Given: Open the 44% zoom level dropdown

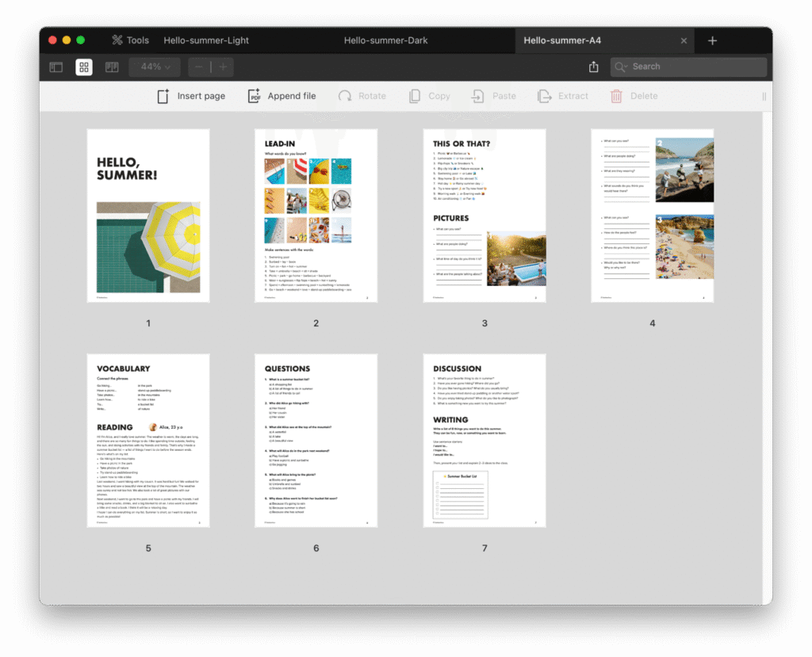Looking at the screenshot, I should (155, 67).
